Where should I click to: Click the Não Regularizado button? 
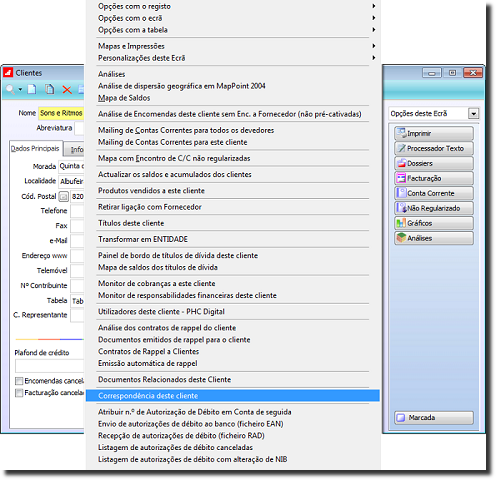[x=434, y=208]
